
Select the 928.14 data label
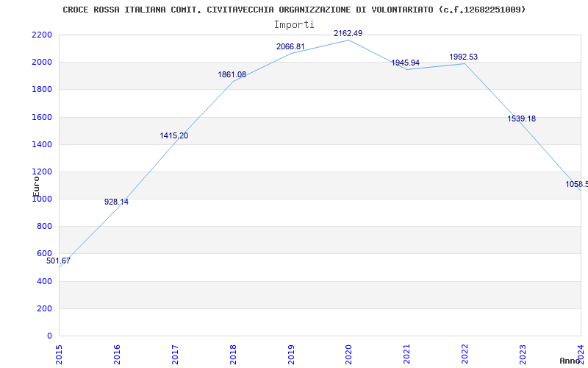click(116, 202)
